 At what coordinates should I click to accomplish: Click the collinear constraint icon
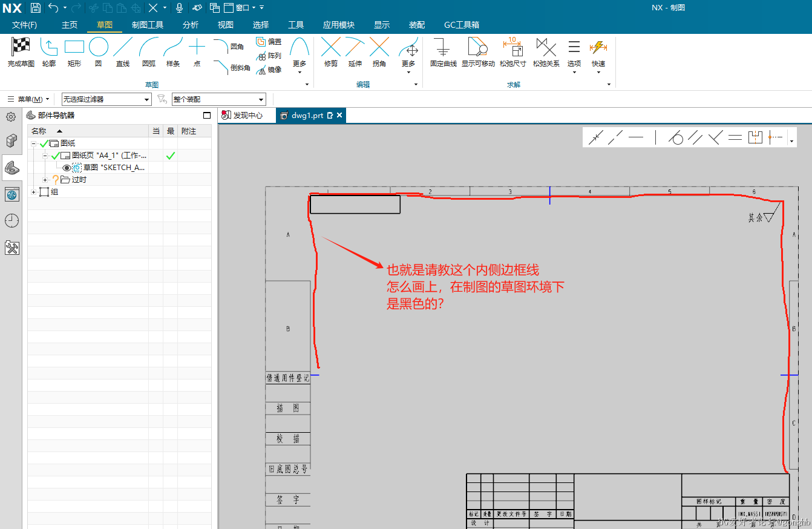point(616,137)
